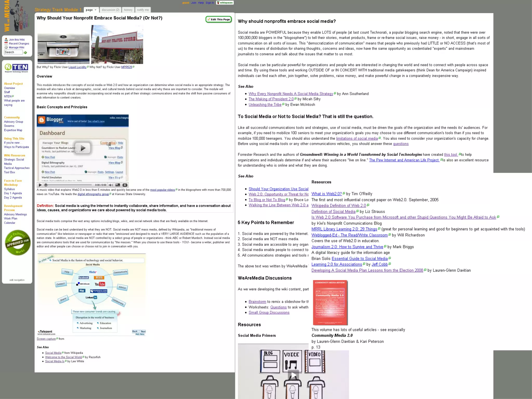The image size is (532, 399).
Task: Click the Manage Wiki gear icon
Action: point(6,48)
